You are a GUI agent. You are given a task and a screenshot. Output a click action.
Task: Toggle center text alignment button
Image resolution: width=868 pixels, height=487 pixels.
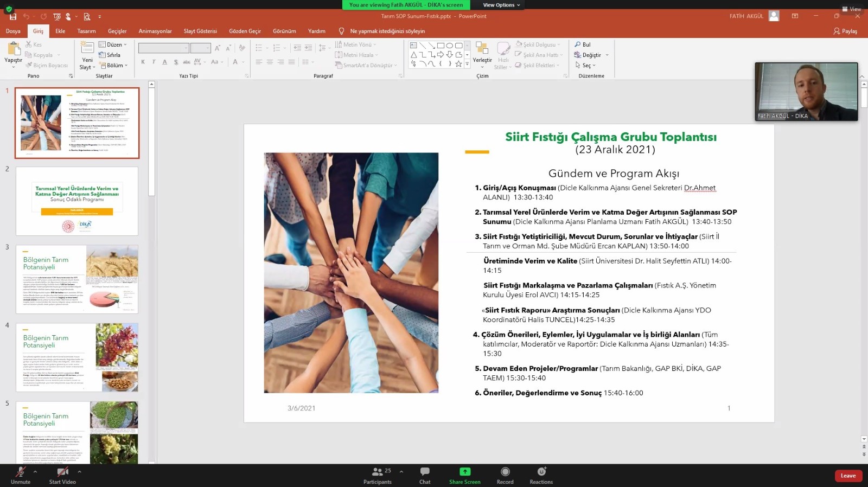click(270, 62)
